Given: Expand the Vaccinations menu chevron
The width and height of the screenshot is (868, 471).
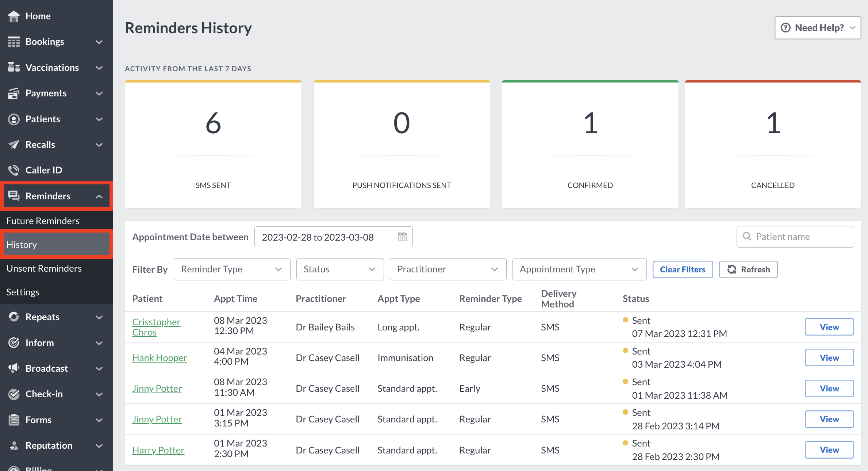Looking at the screenshot, I should [x=99, y=68].
